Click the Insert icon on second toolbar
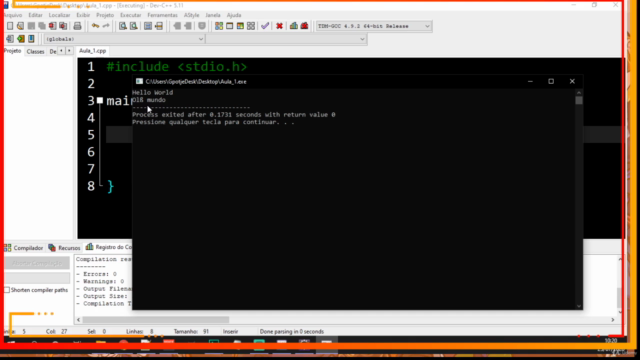The width and height of the screenshot is (640, 360). click(x=10, y=39)
